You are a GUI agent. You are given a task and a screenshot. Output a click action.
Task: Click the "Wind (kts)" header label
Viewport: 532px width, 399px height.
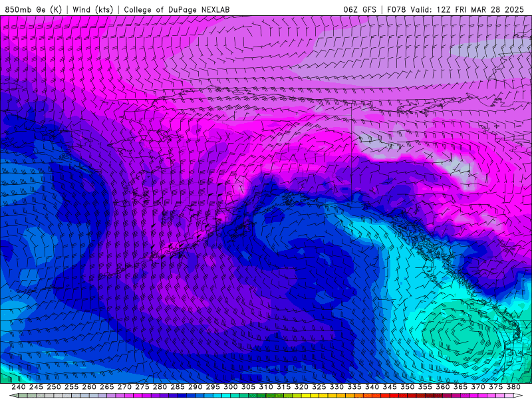pyautogui.click(x=92, y=9)
